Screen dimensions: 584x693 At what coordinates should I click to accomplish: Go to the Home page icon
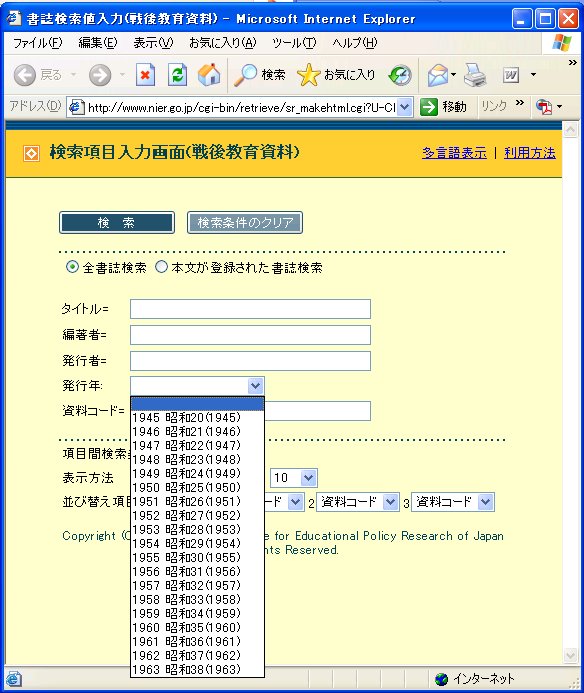pos(209,75)
